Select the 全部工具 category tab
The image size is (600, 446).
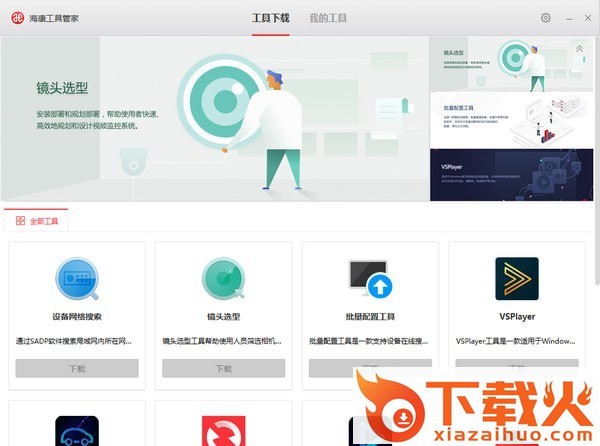coord(36,221)
